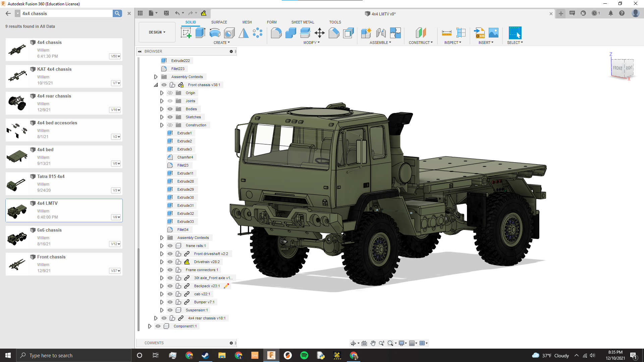The image size is (644, 362).
Task: Open the ASSEMBLE menu label
Action: point(380,43)
